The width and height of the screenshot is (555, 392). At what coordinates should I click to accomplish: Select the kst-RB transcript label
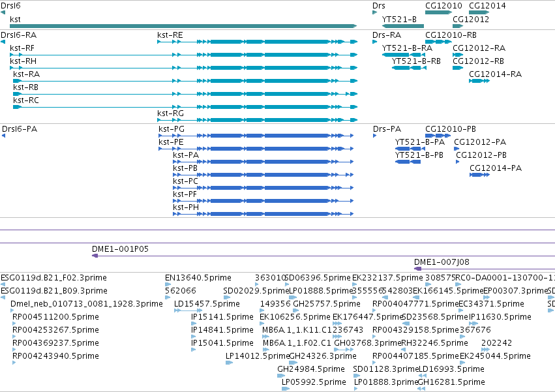tap(26, 87)
